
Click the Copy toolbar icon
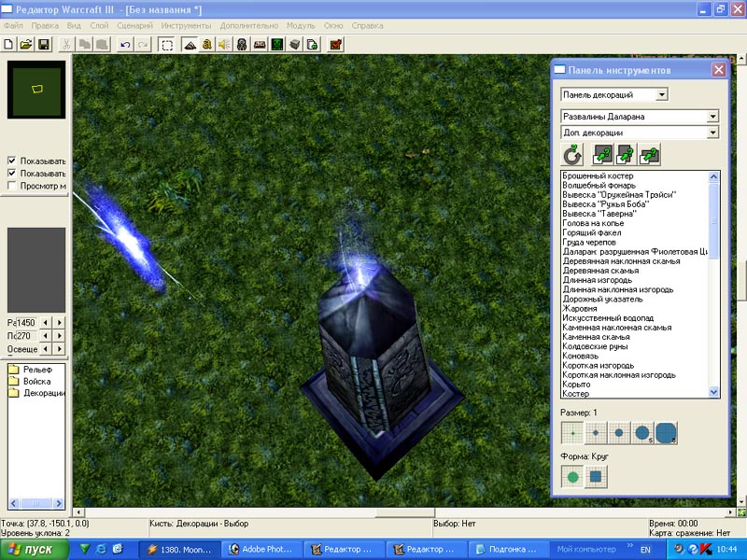(85, 45)
